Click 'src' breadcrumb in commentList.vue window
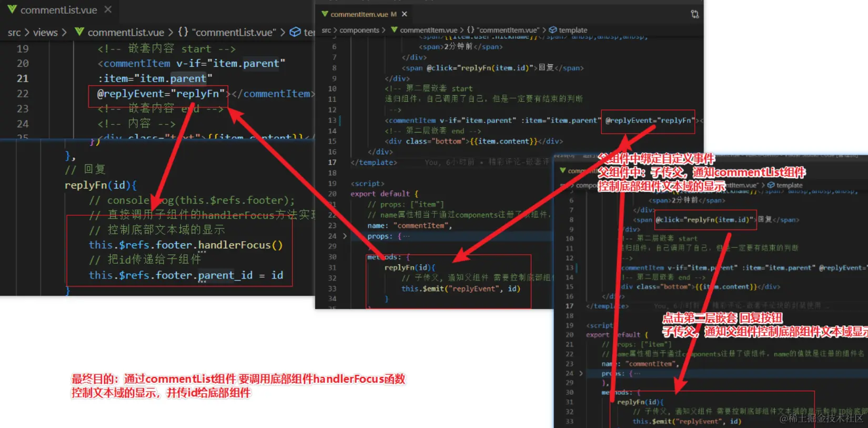This screenshot has width=868, height=428. tap(14, 33)
